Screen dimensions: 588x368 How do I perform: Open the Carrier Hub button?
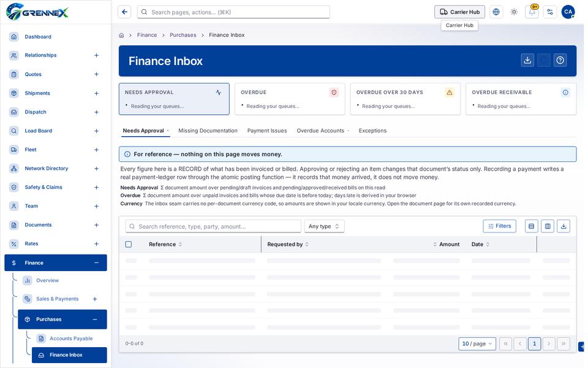coord(459,12)
